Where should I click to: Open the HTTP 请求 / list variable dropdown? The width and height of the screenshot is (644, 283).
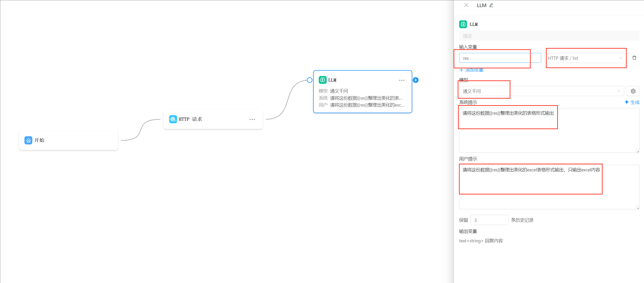coord(586,58)
